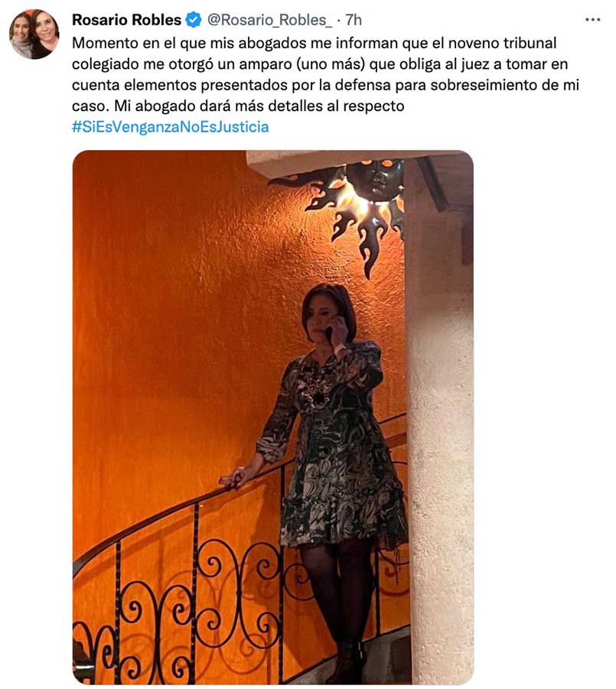Click the tweet line starting 'cuenta elementos presentados'
The image size is (616, 689).
coord(325,85)
